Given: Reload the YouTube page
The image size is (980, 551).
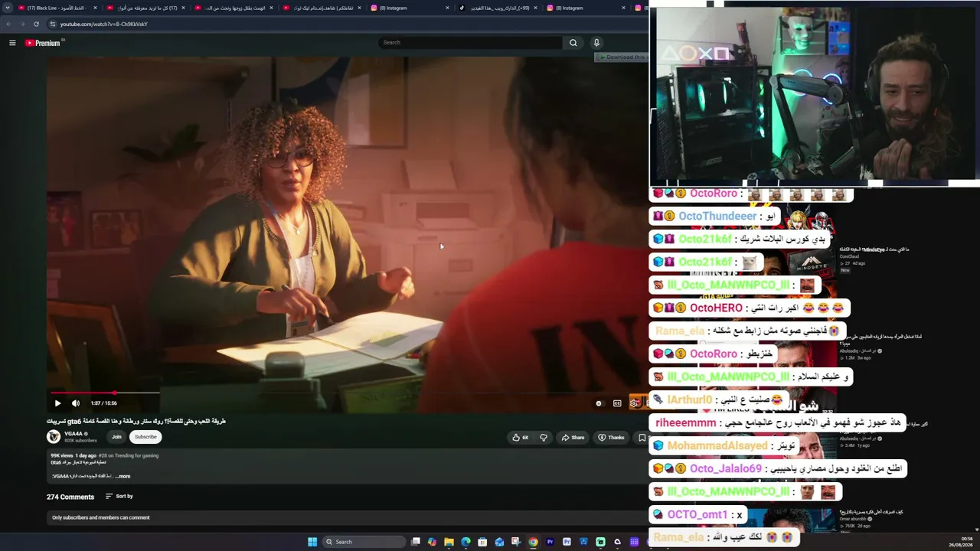Looking at the screenshot, I should pyautogui.click(x=36, y=24).
